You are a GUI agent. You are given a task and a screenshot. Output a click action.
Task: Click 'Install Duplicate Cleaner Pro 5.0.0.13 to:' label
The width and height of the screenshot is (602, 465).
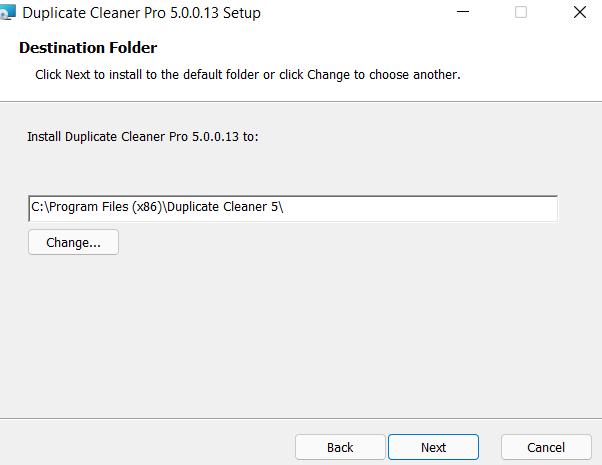pos(143,137)
